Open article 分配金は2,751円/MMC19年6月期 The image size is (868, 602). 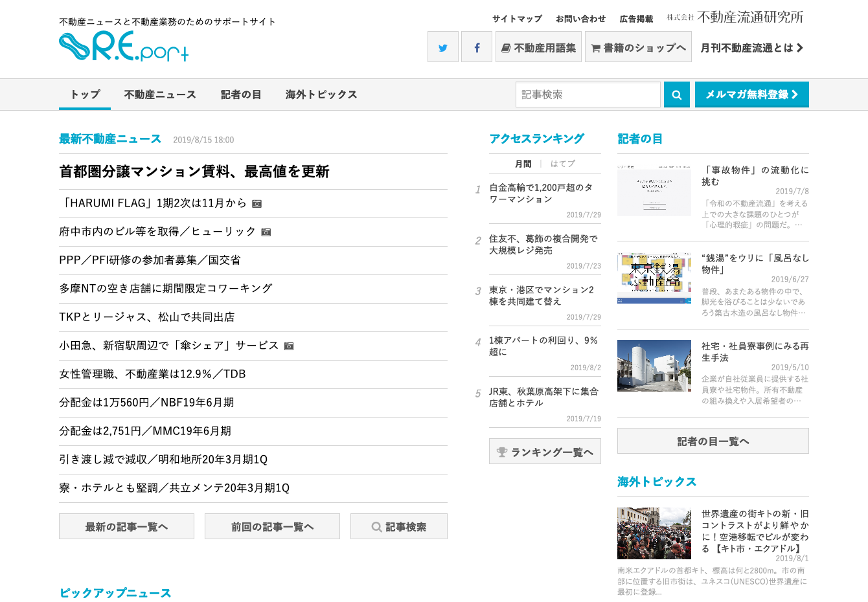pyautogui.click(x=145, y=431)
